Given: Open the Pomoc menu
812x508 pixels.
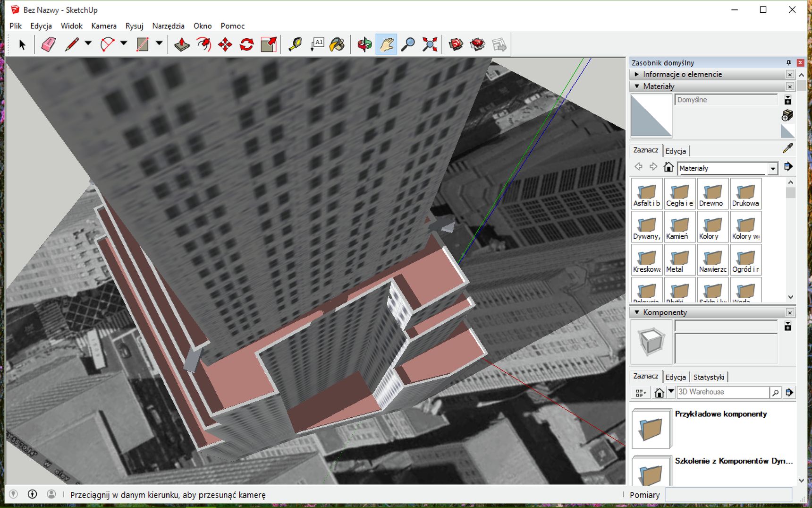Looking at the screenshot, I should 233,26.
